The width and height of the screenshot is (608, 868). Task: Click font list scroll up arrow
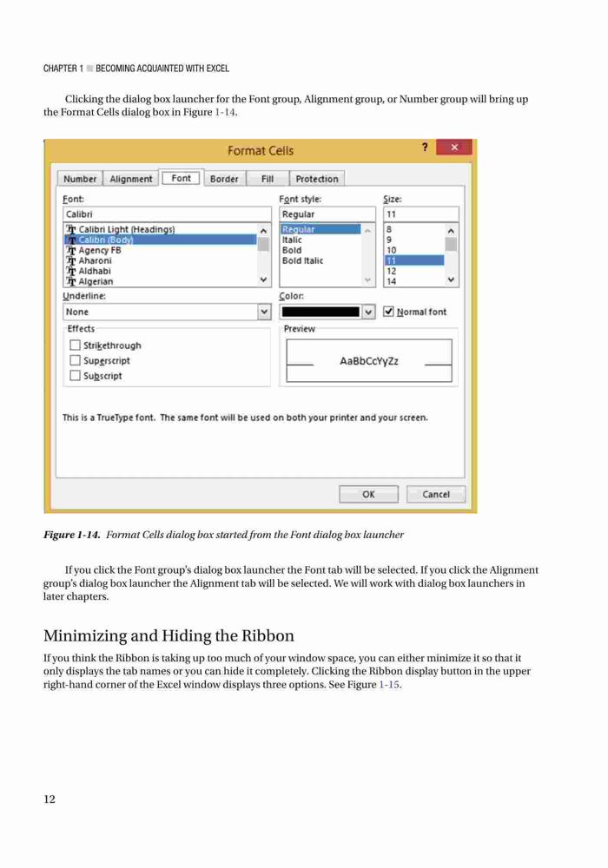(263, 230)
